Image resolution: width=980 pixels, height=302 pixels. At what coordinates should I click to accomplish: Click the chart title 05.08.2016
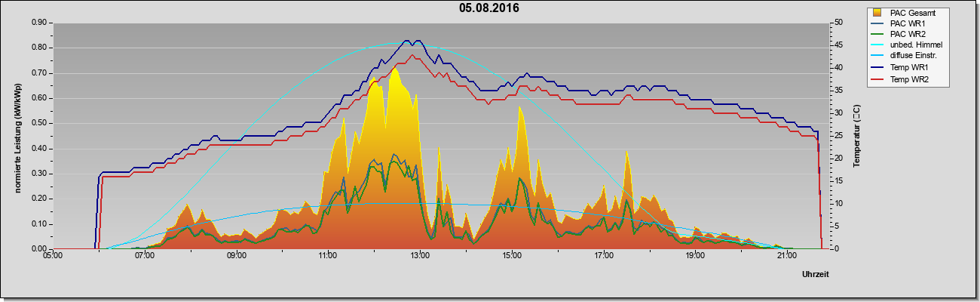coord(489,8)
